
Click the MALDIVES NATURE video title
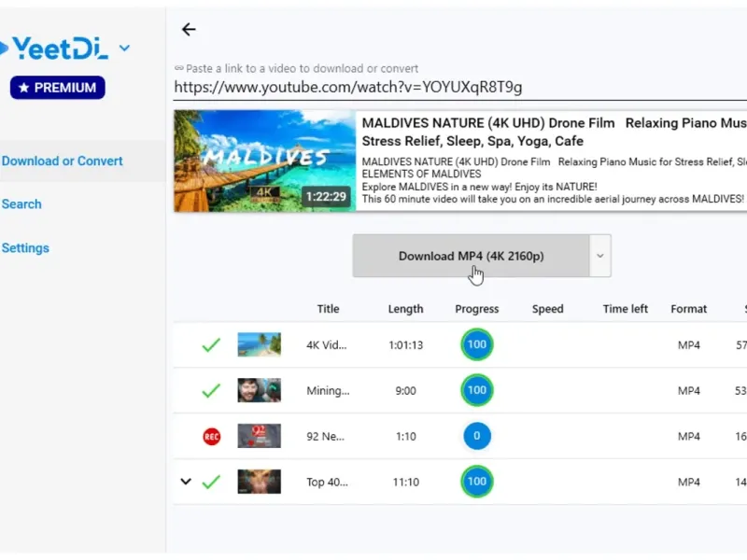click(555, 132)
